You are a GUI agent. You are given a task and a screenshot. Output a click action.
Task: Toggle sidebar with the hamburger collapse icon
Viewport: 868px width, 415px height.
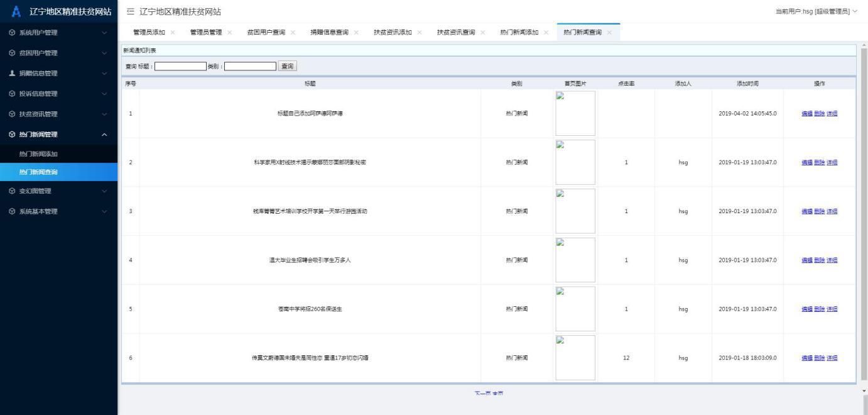pos(130,12)
